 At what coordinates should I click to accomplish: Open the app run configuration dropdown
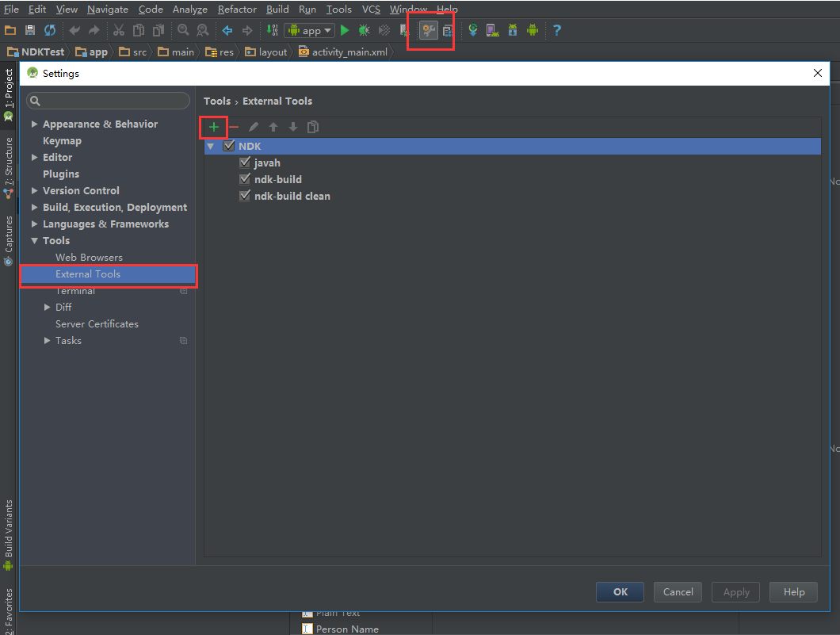(x=310, y=31)
